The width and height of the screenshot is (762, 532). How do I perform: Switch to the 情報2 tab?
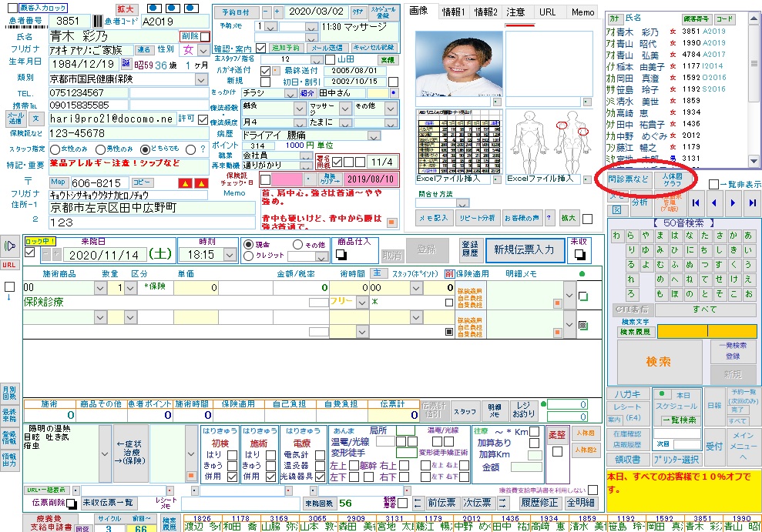(486, 12)
